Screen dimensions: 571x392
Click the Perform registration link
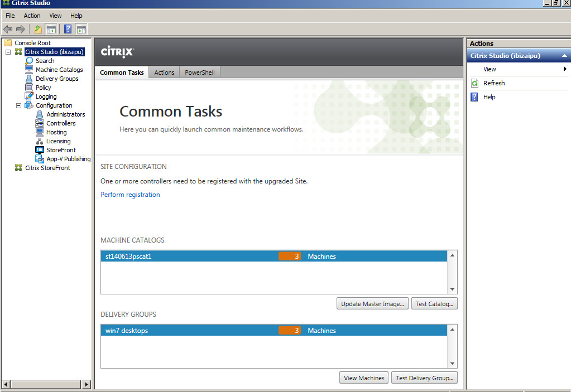point(130,195)
